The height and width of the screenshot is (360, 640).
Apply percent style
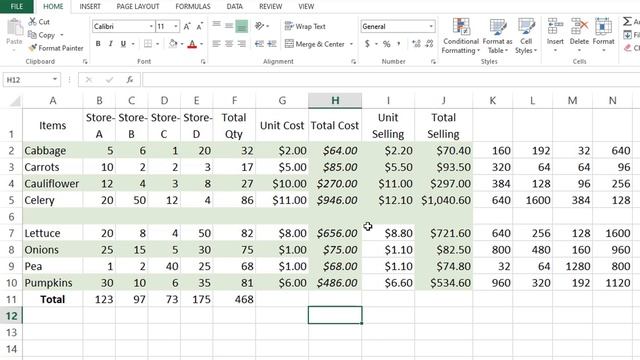click(x=386, y=44)
